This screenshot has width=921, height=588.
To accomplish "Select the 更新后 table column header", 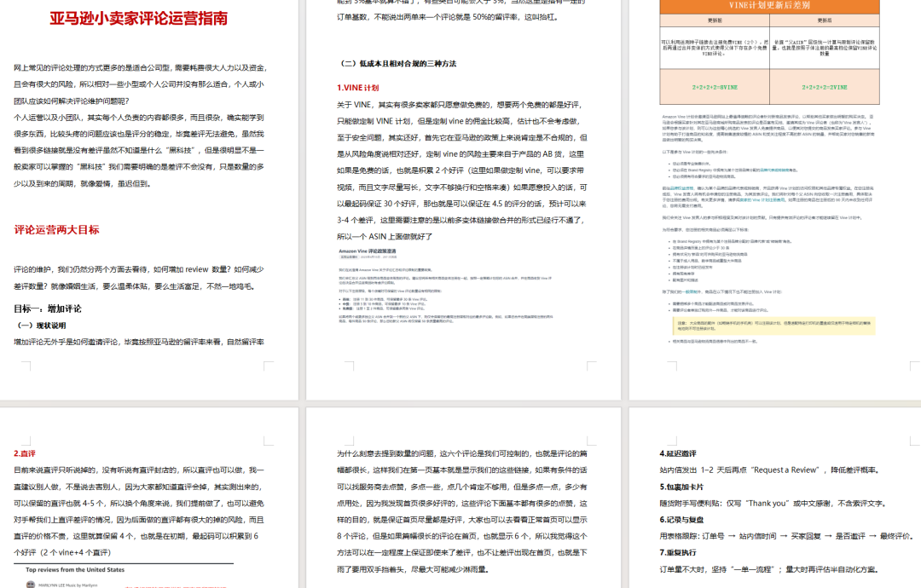I will click(x=825, y=20).
